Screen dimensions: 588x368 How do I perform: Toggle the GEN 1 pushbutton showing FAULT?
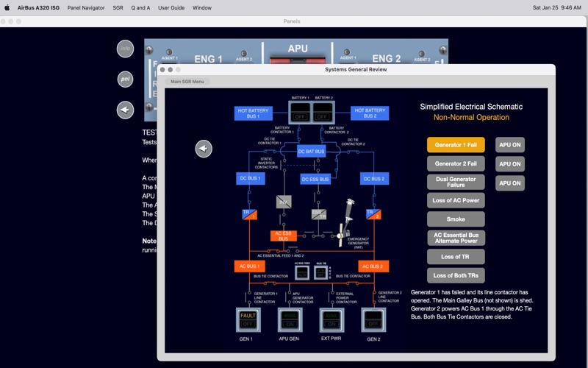pos(248,320)
